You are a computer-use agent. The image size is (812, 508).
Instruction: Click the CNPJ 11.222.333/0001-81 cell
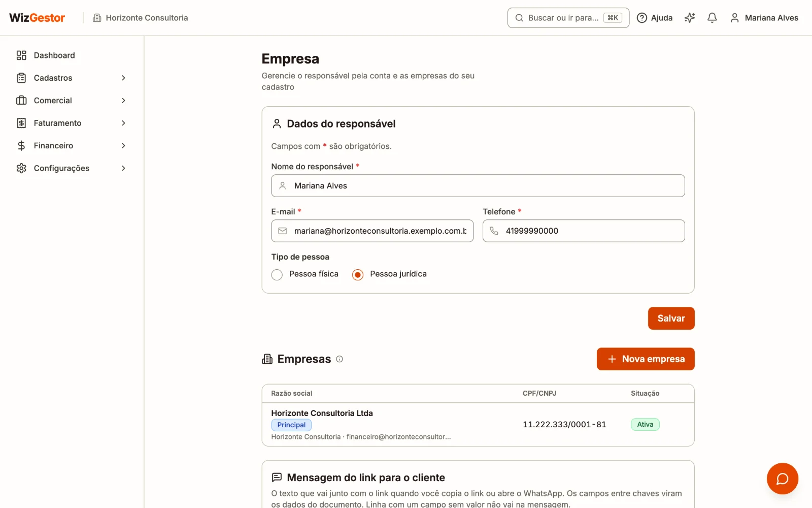(x=564, y=425)
